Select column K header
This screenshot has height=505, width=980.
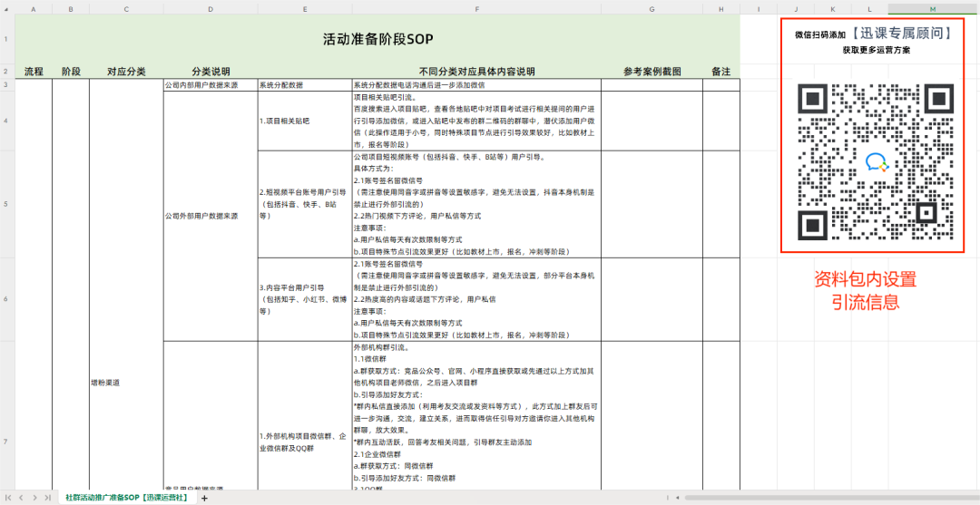click(833, 9)
